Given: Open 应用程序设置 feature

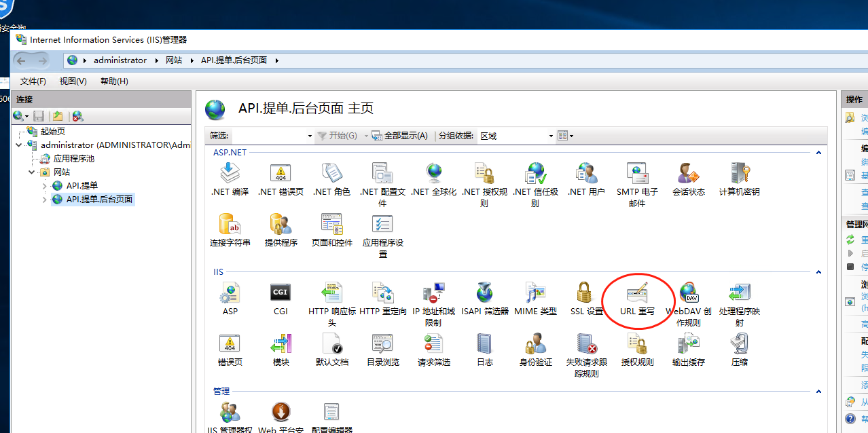Looking at the screenshot, I should tap(382, 236).
